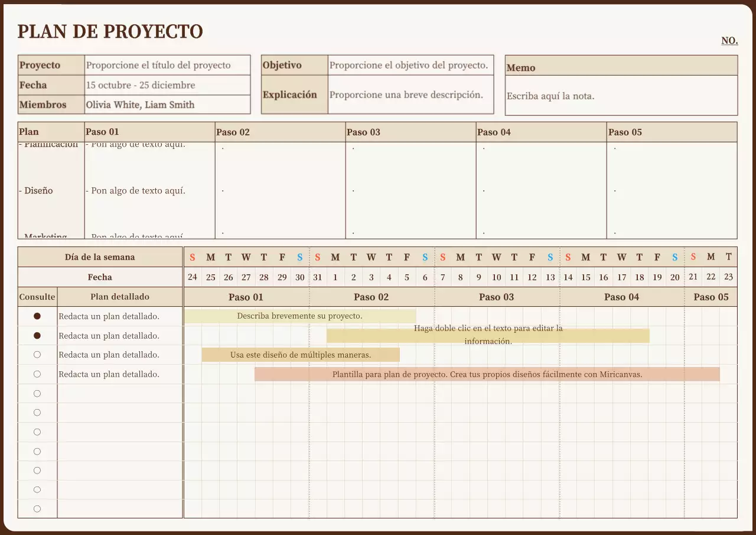
Task: Click the "NO." link at top right
Action: tap(729, 41)
